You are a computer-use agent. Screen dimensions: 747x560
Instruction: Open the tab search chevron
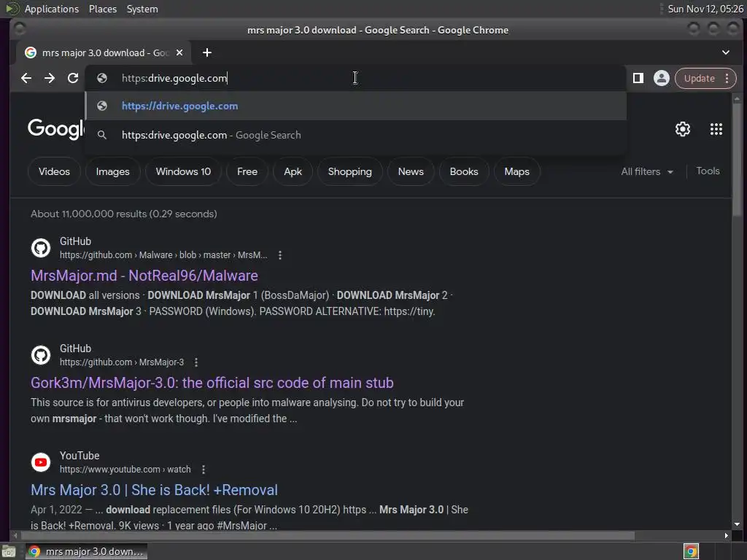(x=726, y=52)
